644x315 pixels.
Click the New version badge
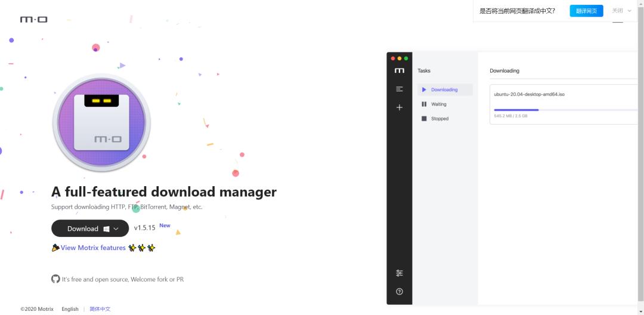pos(165,226)
